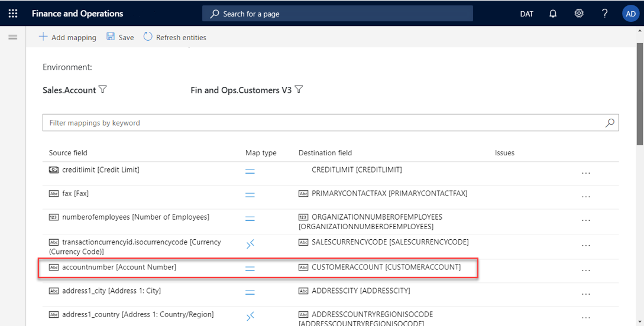Screen dimensions: 644x326
Task: Click Refresh entities in the toolbar
Action: pyautogui.click(x=174, y=37)
